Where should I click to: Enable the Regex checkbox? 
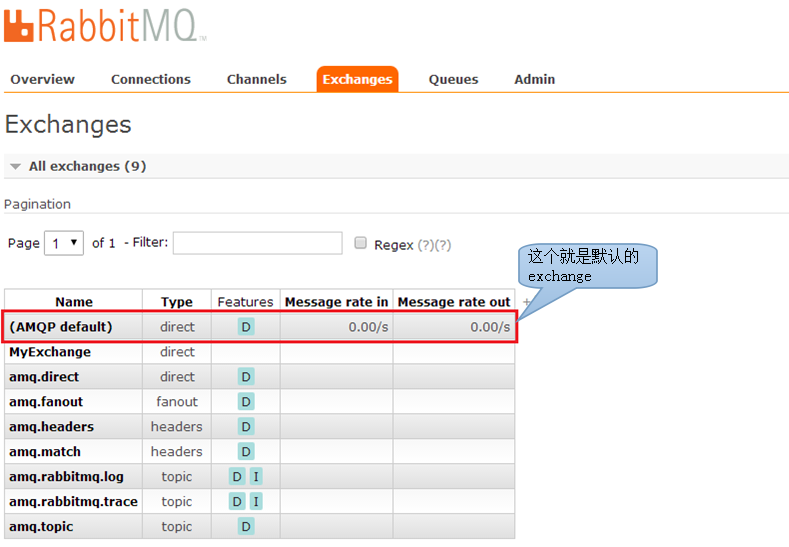(x=360, y=243)
